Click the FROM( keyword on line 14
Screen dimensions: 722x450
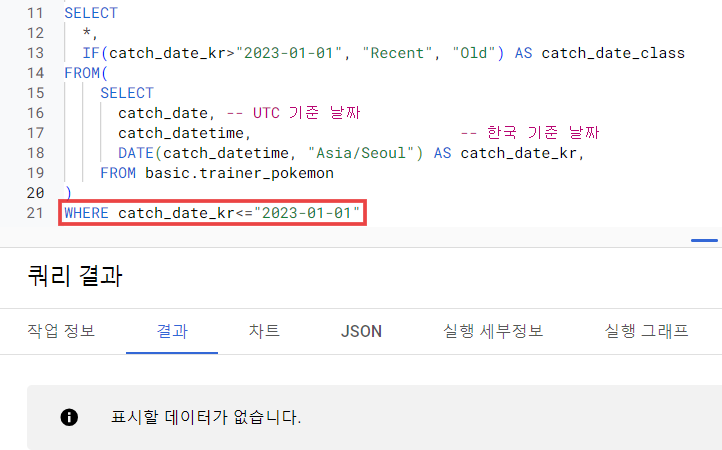(86, 73)
